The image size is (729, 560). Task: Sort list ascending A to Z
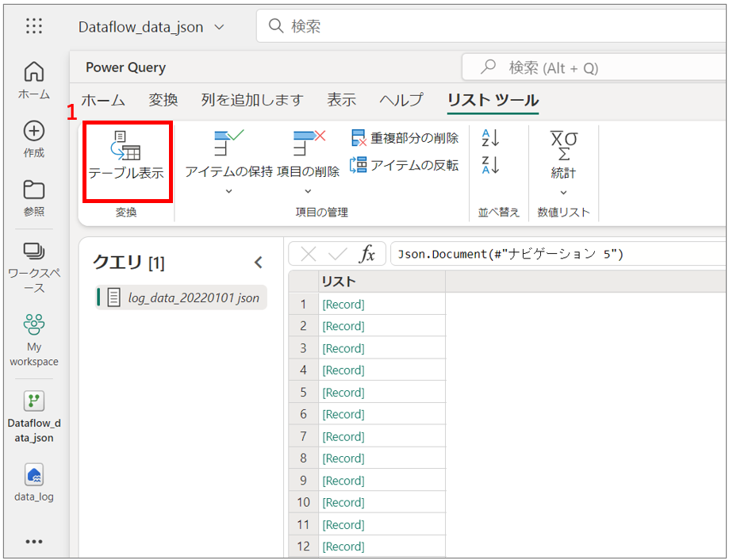[x=490, y=138]
